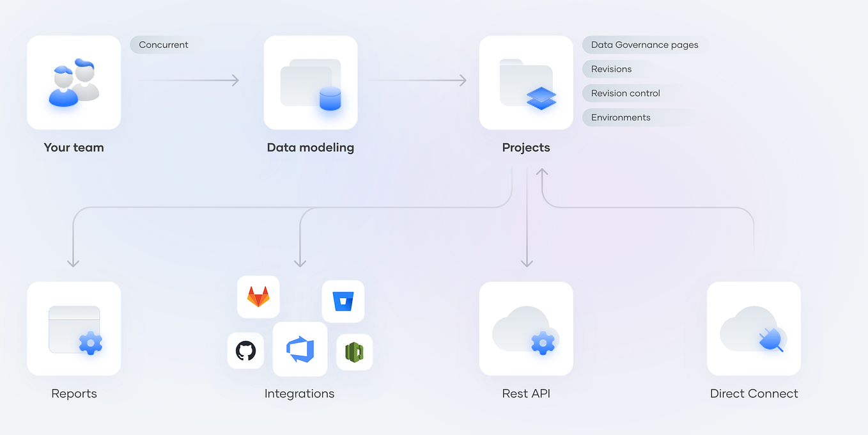Click the Rest API label text
The height and width of the screenshot is (435, 868).
click(525, 393)
